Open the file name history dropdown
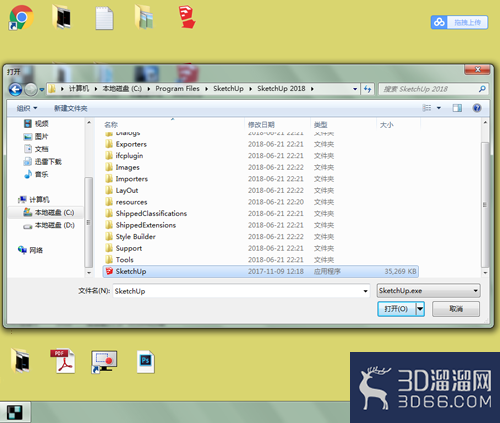Viewport: 500px width, 423px height. [x=366, y=291]
